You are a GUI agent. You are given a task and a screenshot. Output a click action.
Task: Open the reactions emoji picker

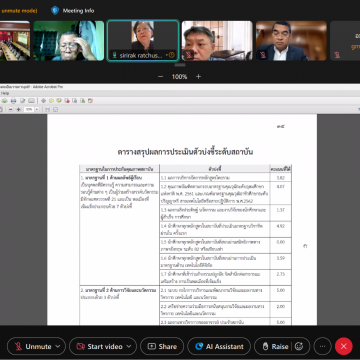[299, 346]
